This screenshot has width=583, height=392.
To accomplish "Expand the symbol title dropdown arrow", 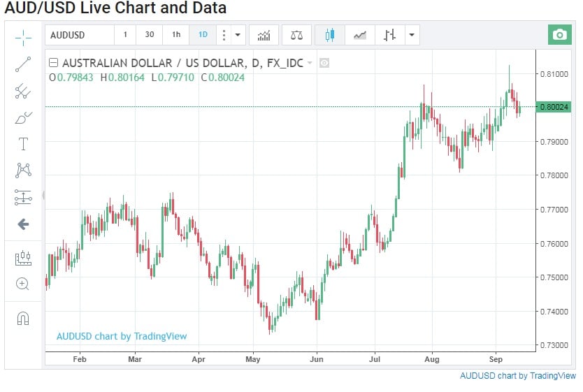I will [310, 63].
